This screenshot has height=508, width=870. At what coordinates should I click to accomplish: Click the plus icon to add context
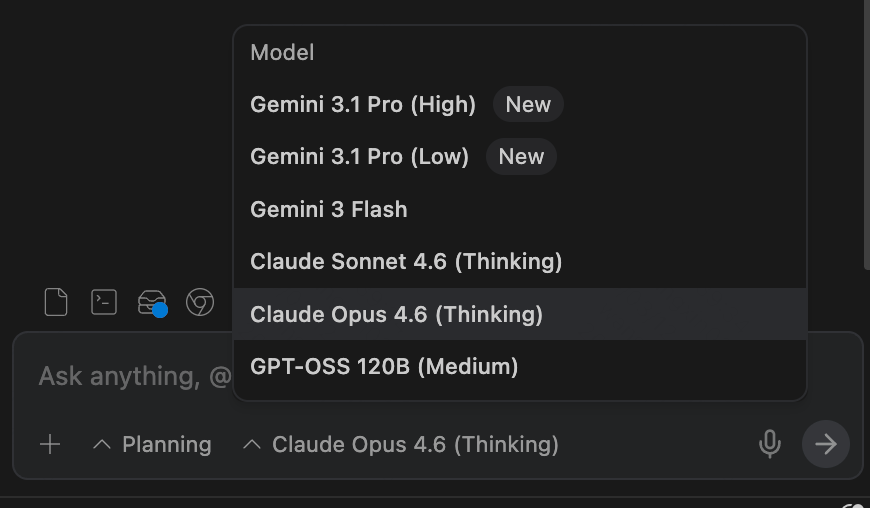pos(50,444)
